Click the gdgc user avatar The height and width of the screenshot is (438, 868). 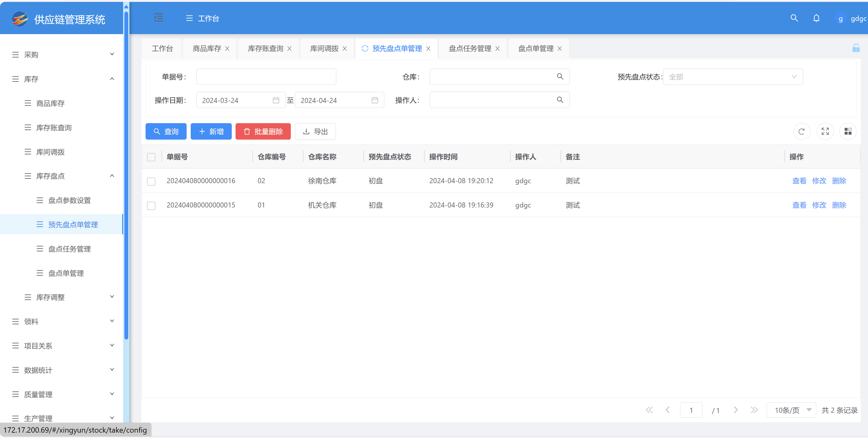[840, 19]
